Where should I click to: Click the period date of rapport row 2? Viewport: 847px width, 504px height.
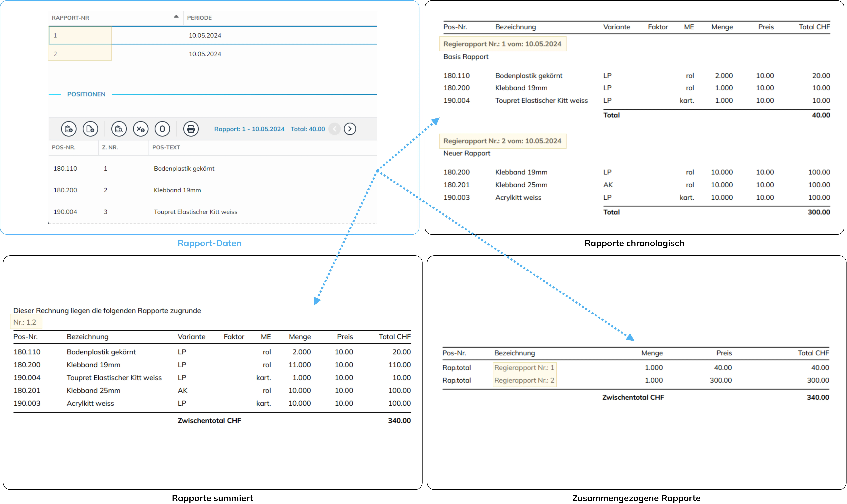tap(205, 54)
